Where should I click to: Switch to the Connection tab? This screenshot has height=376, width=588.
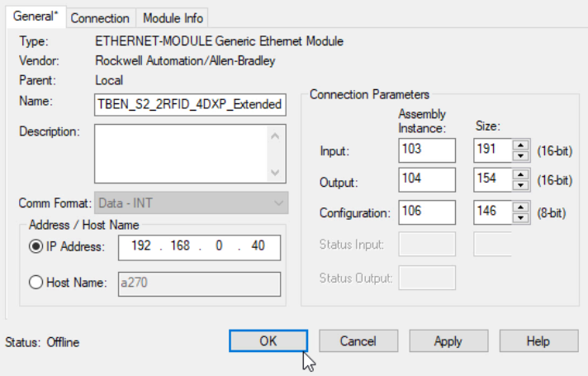100,17
